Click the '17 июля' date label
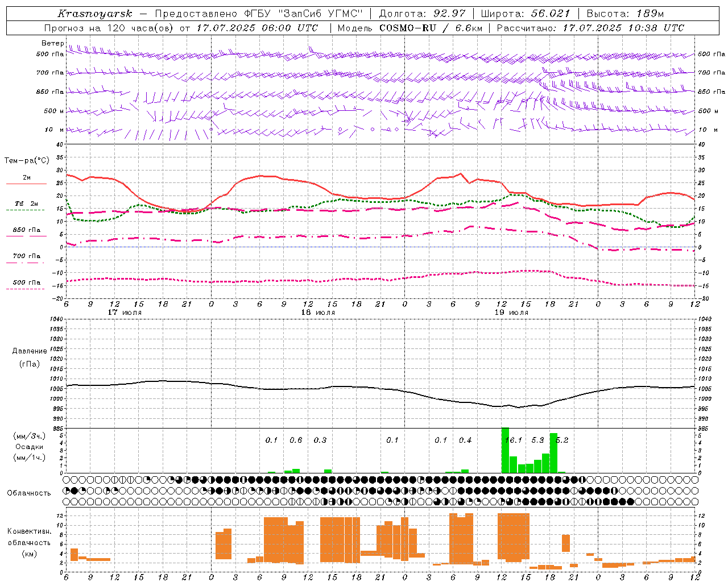The width and height of the screenshot is (728, 582). coord(125,313)
